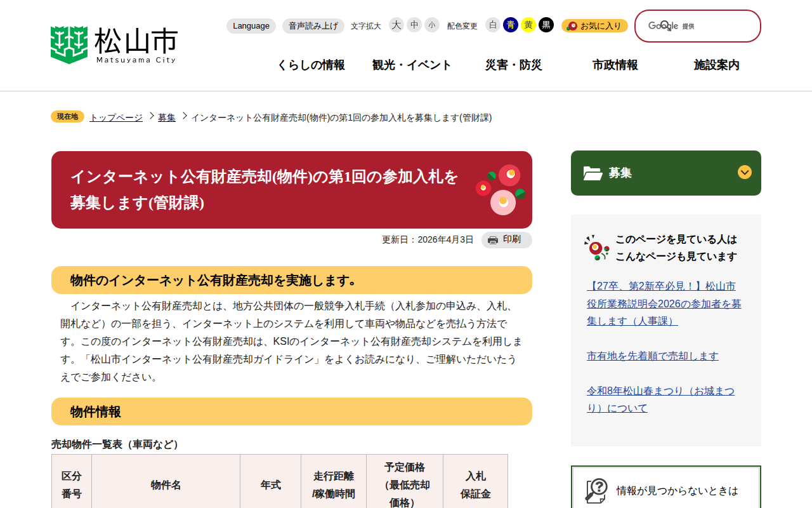The height and width of the screenshot is (508, 812).
Task: Click the 配色変更 label
Action: click(462, 26)
